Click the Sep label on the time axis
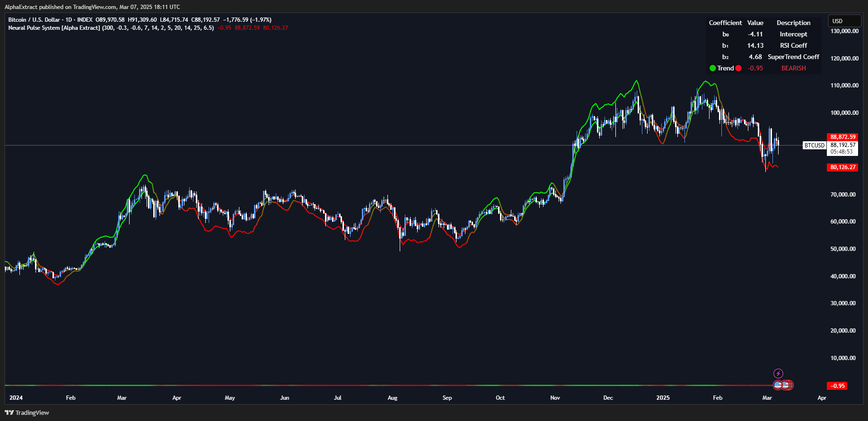Screen dimensions: 868x421 point(447,398)
